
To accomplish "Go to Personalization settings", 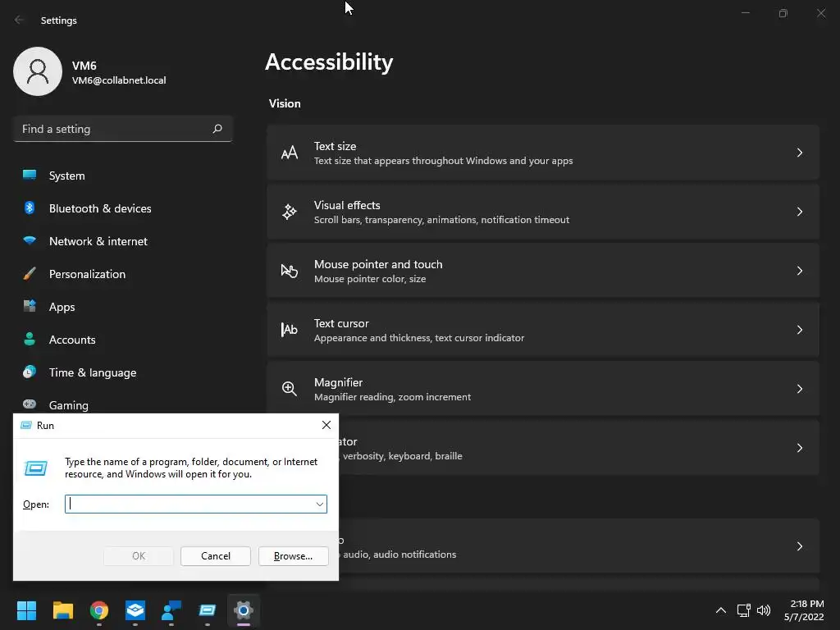I will pos(87,274).
